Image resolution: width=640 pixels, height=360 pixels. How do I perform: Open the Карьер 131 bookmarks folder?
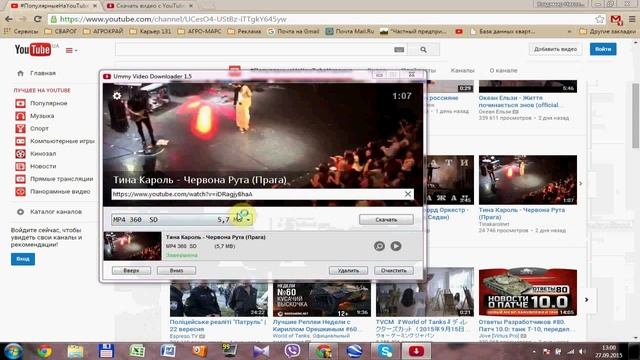point(150,31)
